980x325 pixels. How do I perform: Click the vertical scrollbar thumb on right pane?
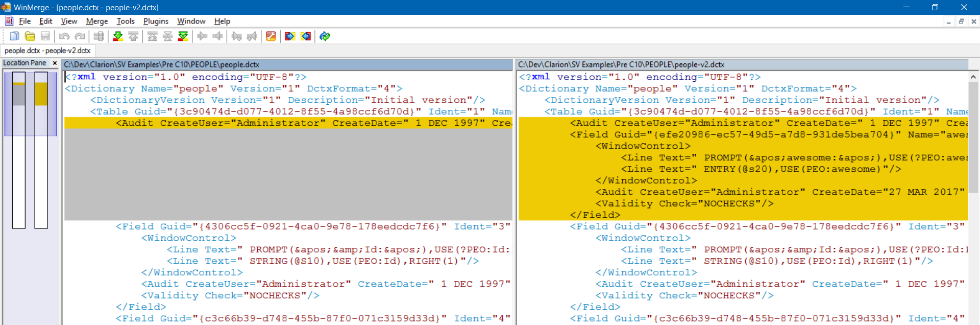click(973, 138)
